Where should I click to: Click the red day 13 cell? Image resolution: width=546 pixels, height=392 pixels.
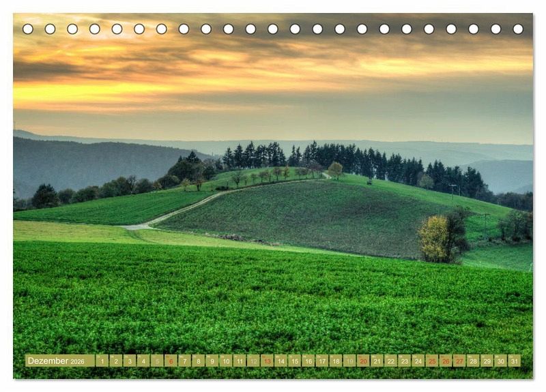(267, 361)
